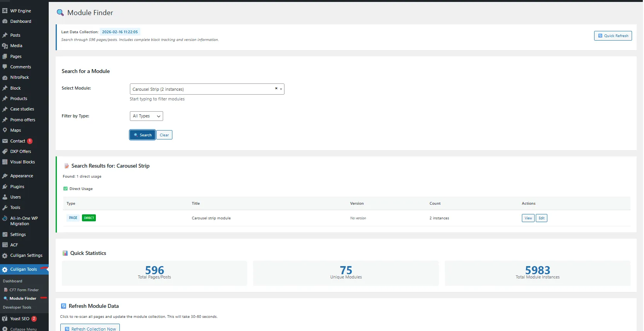644x331 pixels.
Task: Click the 5983 Total Module Instances statistic
Action: pos(537,273)
